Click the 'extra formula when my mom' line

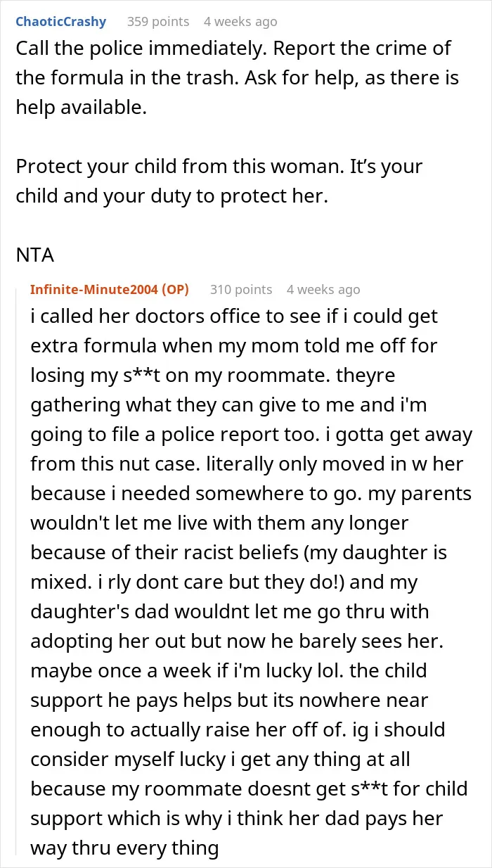(240, 346)
